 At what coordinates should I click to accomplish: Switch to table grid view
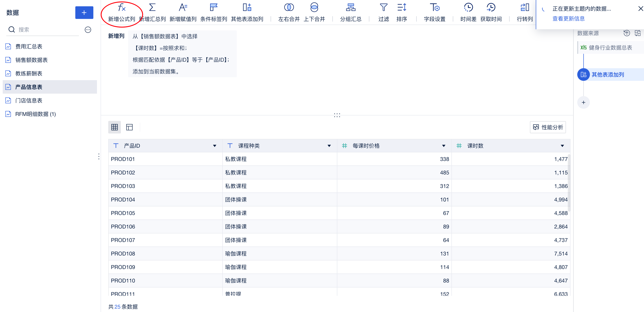[115, 127]
